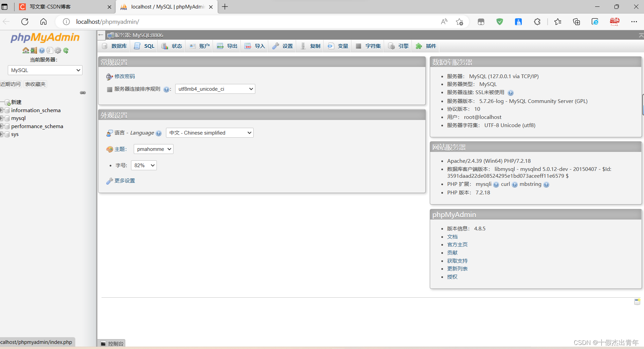Open the font size 82% dropdown
This screenshot has width=644, height=349.
(144, 165)
